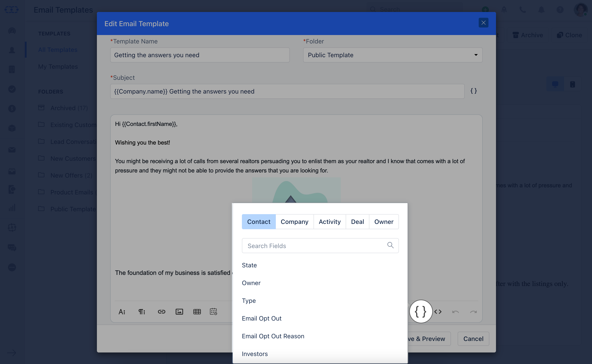This screenshot has height=364, width=592.
Task: Choose the Owner field from the list
Action: click(251, 283)
